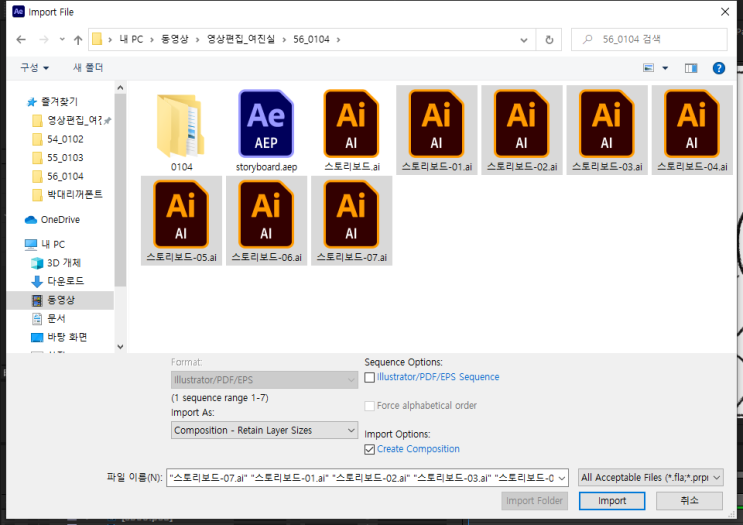
Task: Open the All Acceptable Files filter dropdown
Action: click(x=651, y=478)
